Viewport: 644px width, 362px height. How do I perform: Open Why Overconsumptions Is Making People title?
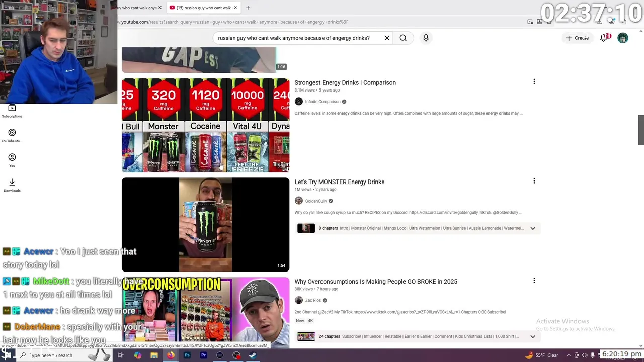pos(376,281)
